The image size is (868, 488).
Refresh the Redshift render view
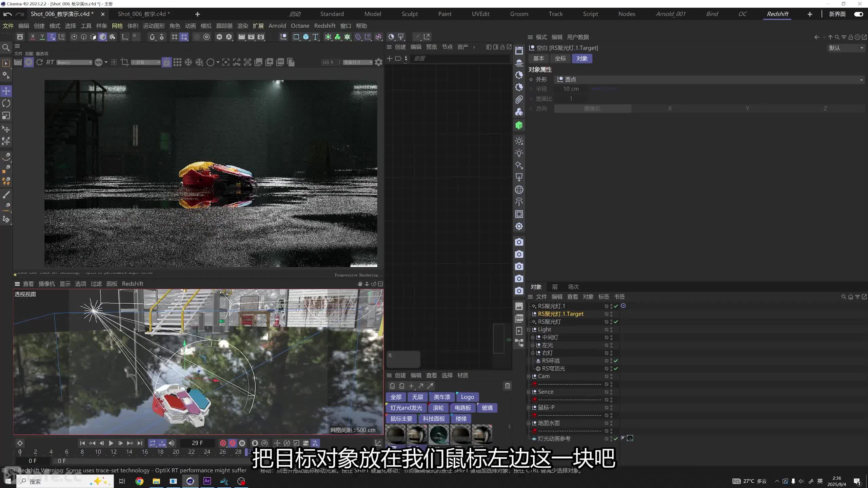coord(40,62)
